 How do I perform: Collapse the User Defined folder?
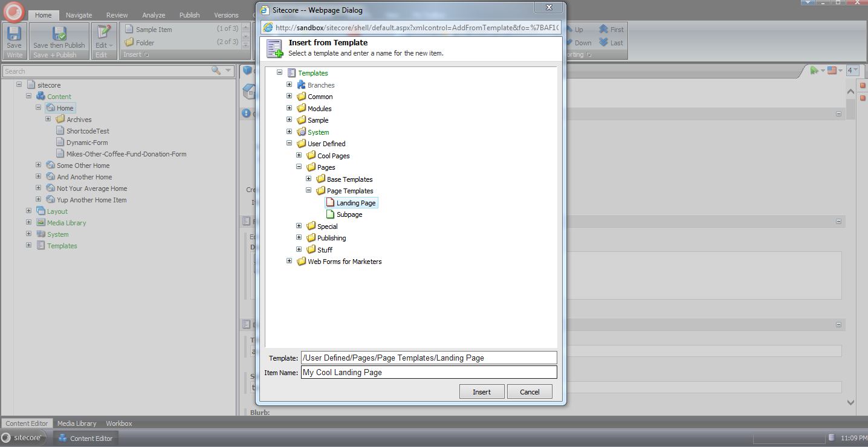tap(289, 144)
